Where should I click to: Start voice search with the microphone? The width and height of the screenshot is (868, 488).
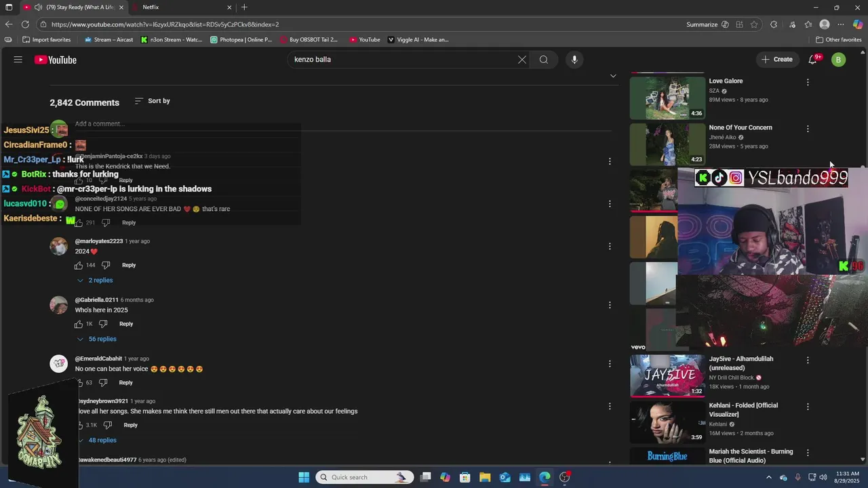(x=574, y=60)
